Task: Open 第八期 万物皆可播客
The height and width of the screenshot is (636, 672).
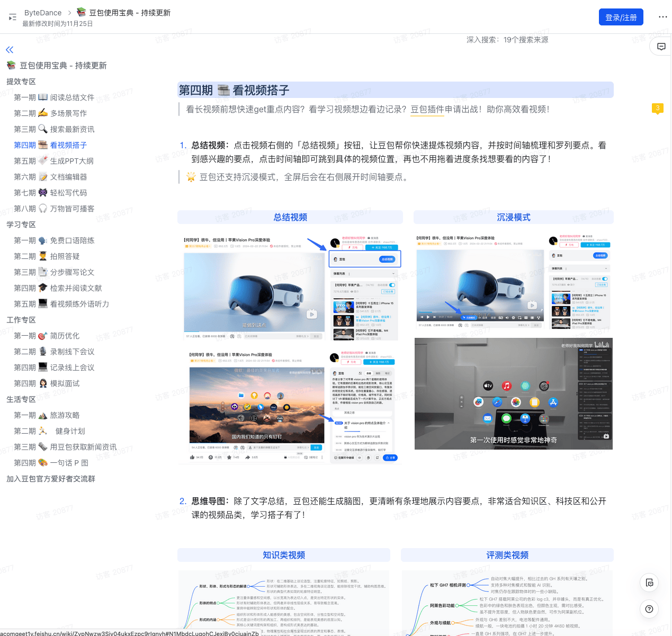Action: (x=54, y=209)
